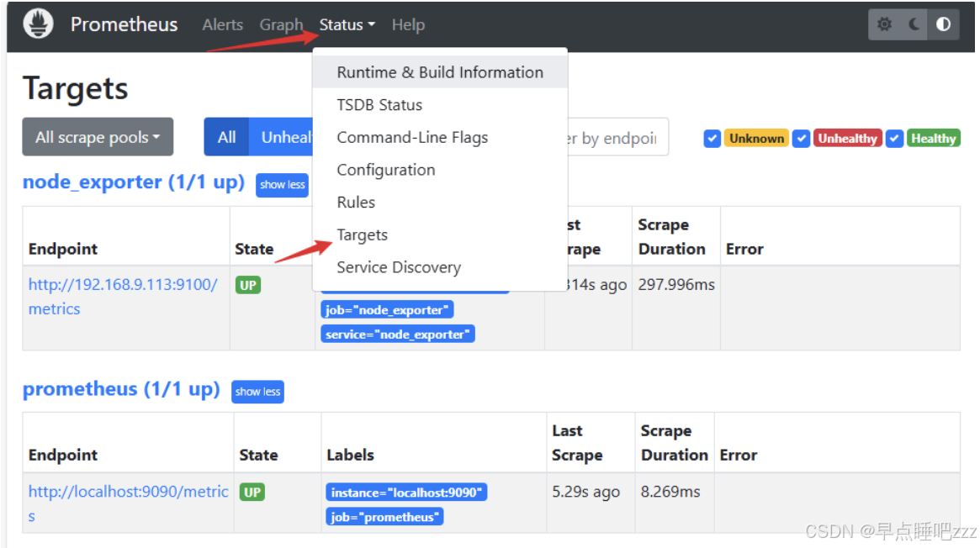This screenshot has width=980, height=548.
Task: Click the 8.269ms scrape duration value
Action: [670, 492]
